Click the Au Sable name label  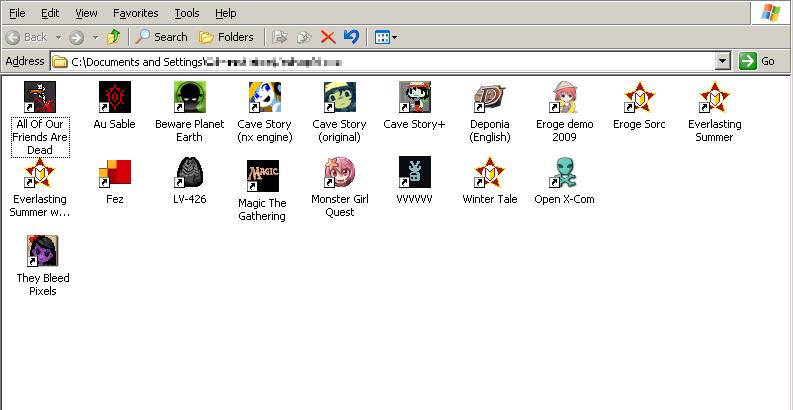(115, 124)
